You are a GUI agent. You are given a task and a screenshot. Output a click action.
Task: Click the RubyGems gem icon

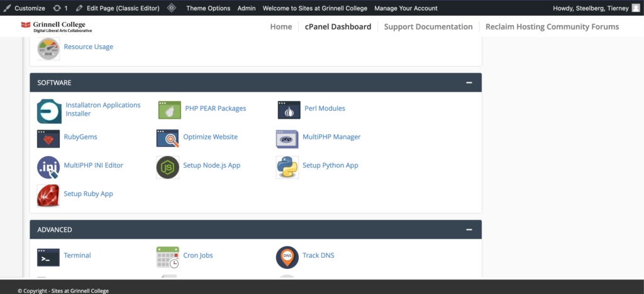48,139
